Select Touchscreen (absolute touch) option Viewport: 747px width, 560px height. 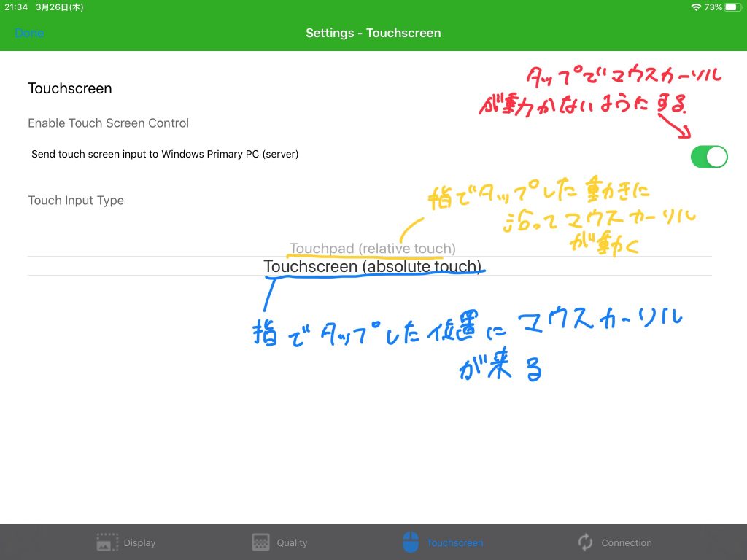[373, 266]
